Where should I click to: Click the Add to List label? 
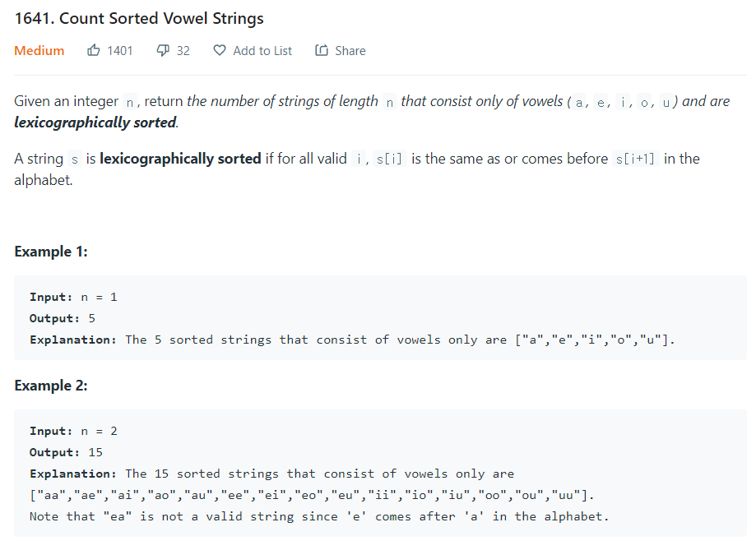pos(262,51)
